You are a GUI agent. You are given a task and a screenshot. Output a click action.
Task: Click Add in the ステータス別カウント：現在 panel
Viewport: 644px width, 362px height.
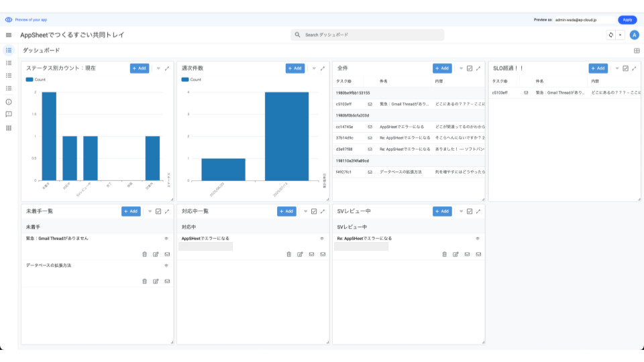(140, 68)
